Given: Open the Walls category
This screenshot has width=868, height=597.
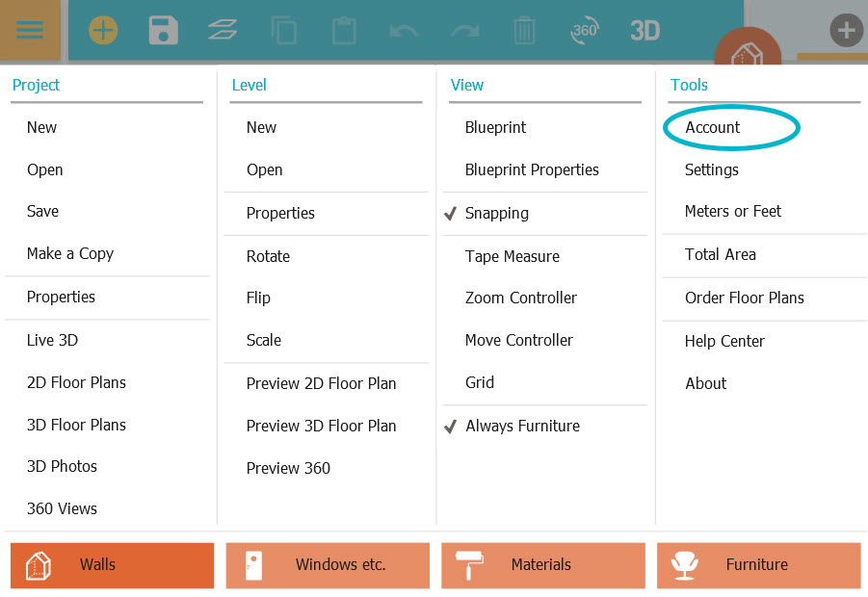Looking at the screenshot, I should coord(113,565).
